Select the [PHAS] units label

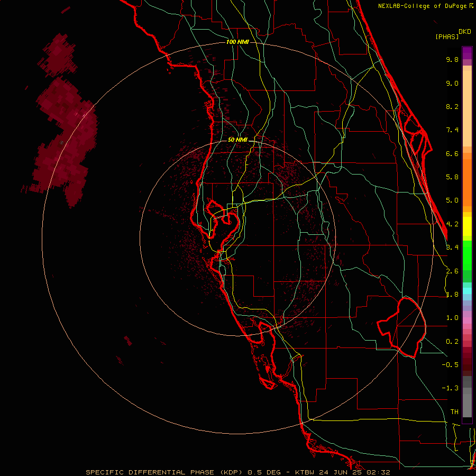coord(447,37)
